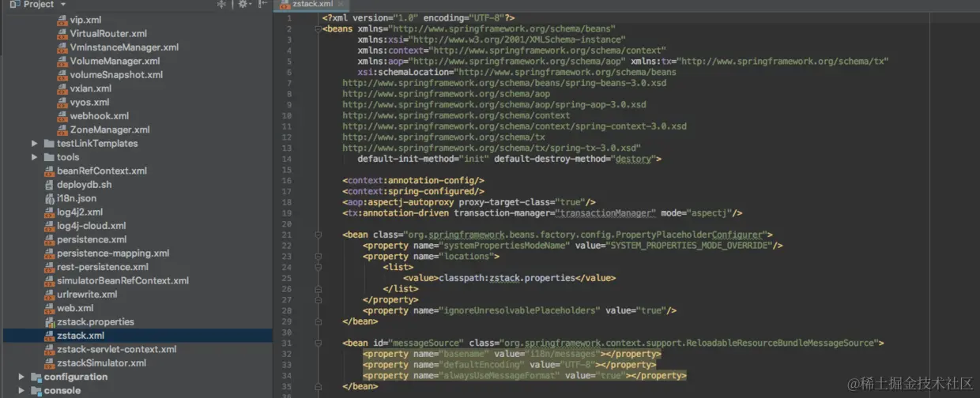Select web.xml in project tree
The height and width of the screenshot is (398, 980).
coord(75,308)
